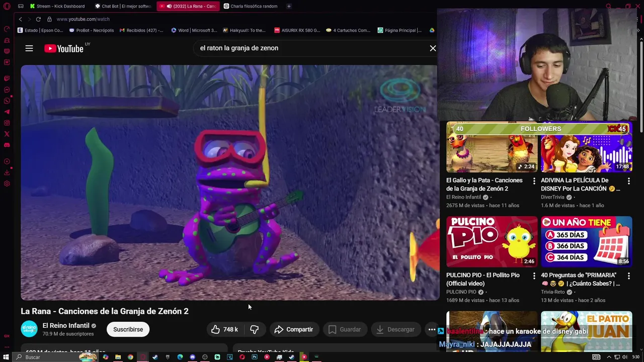
Task: Click the taskbar Buscar search box
Action: click(x=55, y=357)
